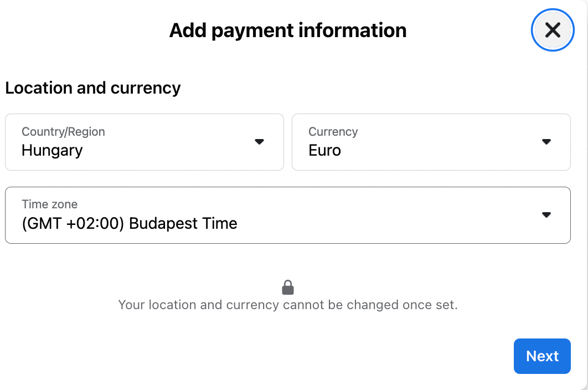Click the Currency dropdown arrow

(546, 142)
